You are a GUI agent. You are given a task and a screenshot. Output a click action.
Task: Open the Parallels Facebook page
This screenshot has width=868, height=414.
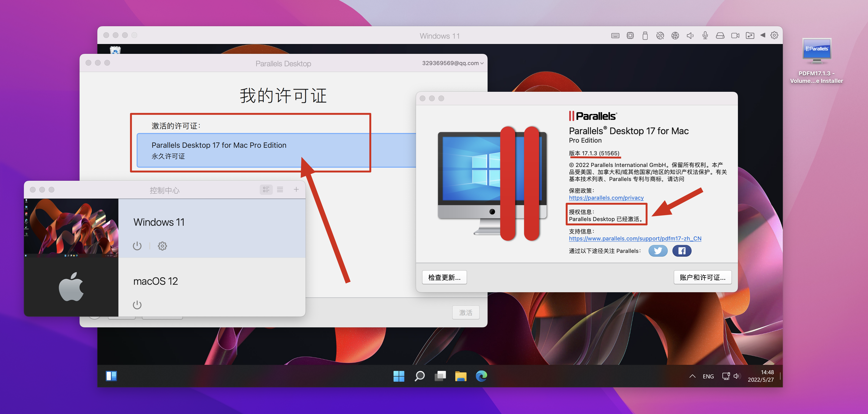pyautogui.click(x=682, y=251)
